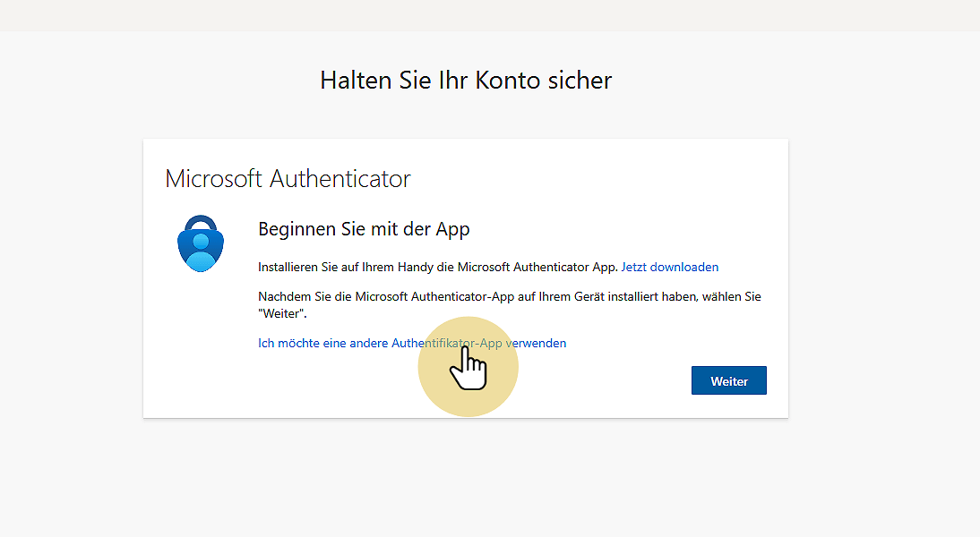Click the 'Halten Sie Ihr Konto sicher' heading
980x537 pixels.
[x=466, y=81]
